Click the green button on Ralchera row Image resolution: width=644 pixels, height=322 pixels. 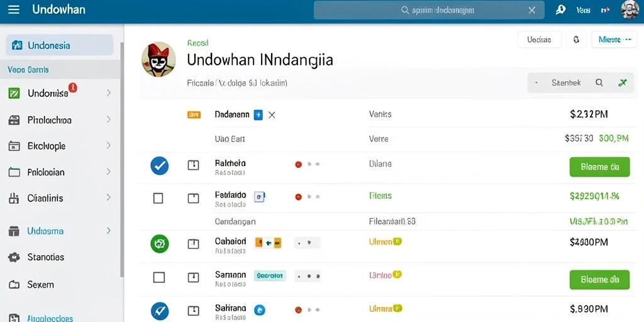coord(599,167)
